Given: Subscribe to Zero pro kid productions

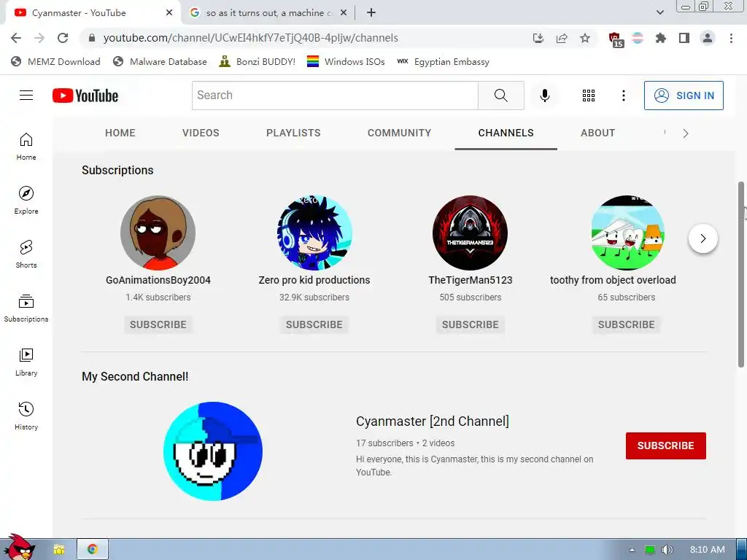Looking at the screenshot, I should (314, 324).
